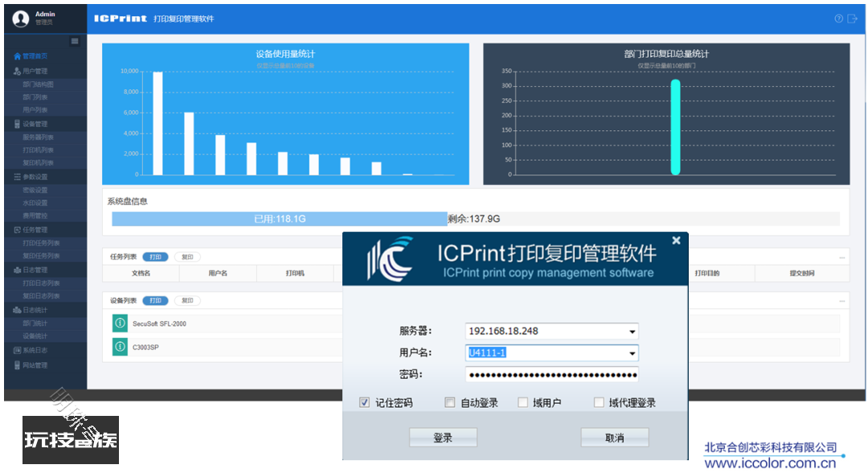Screen dimensions: 868x473
Task: Check the 域用户 checkbox
Action: (522, 403)
